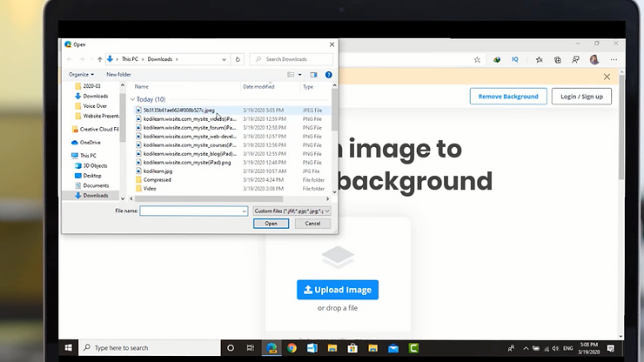
Task: Open Desktop in navigation pane
Action: [x=88, y=176]
